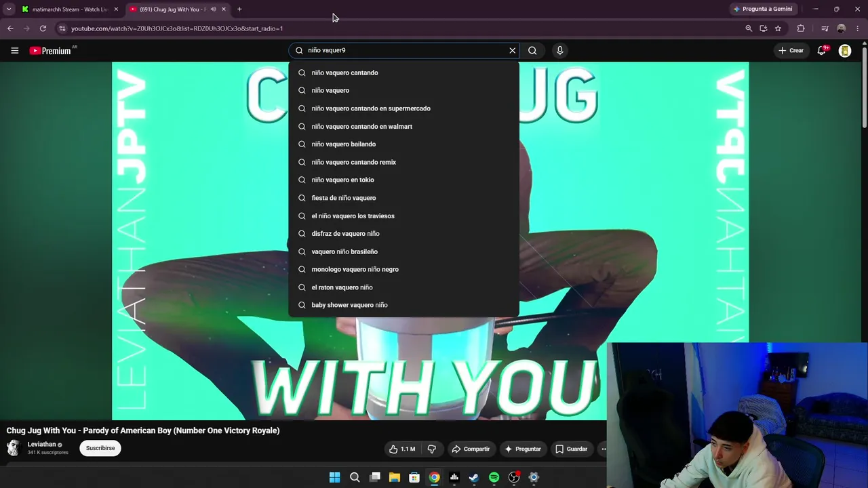The width and height of the screenshot is (868, 488).
Task: Choose "el niño vaquero los traviesos"
Action: (x=404, y=216)
